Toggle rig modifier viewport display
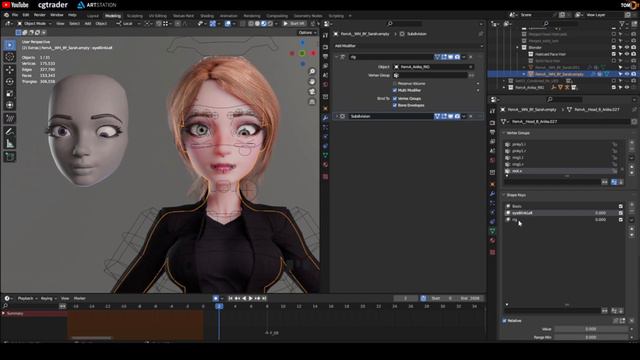Image resolution: width=640 pixels, height=360 pixels. [x=451, y=57]
